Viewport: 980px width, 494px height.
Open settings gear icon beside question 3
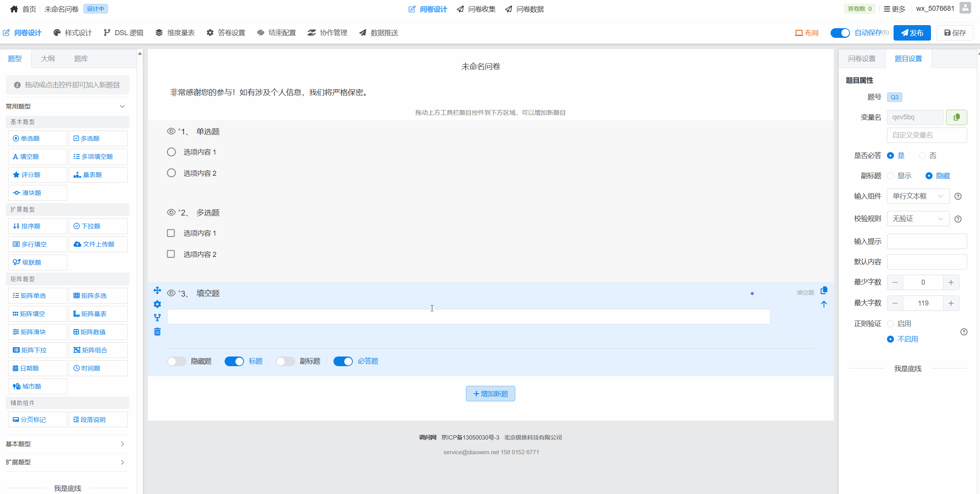click(x=157, y=304)
